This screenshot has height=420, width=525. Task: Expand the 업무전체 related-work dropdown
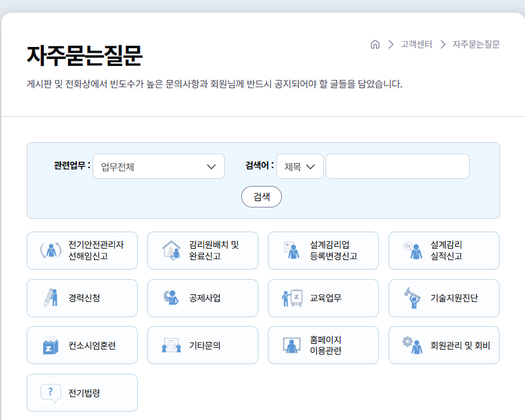coord(158,166)
